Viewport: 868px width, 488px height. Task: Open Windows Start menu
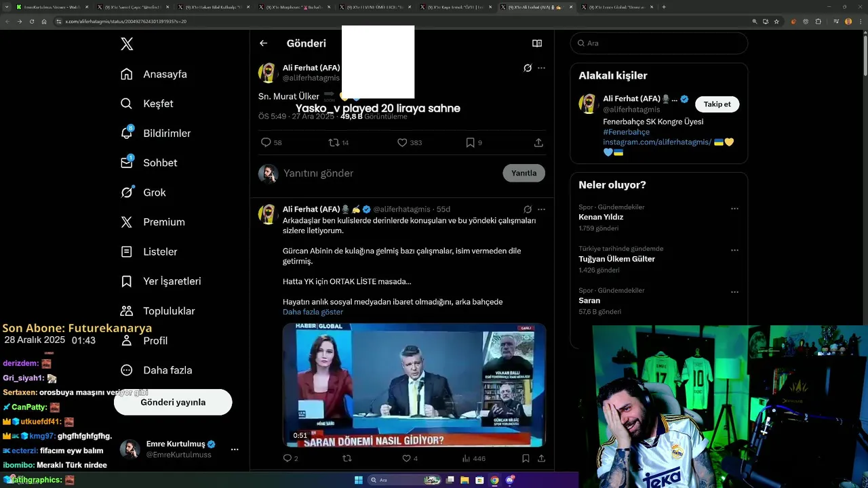coord(359,480)
